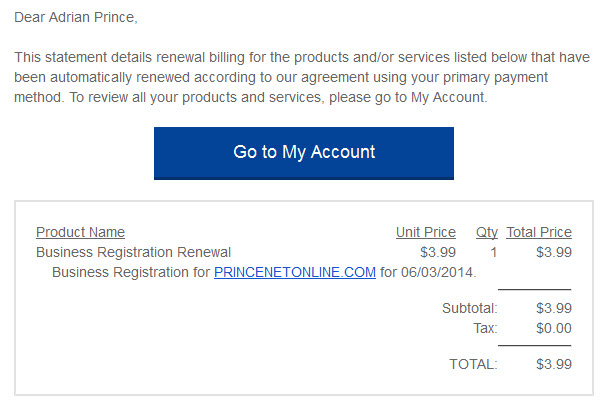The height and width of the screenshot is (407, 604).
Task: Click the quantity value 1
Action: (x=493, y=252)
